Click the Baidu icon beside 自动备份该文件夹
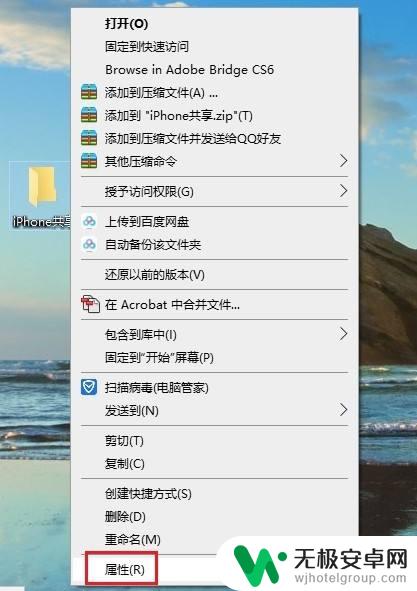417x591 pixels. pos(89,245)
